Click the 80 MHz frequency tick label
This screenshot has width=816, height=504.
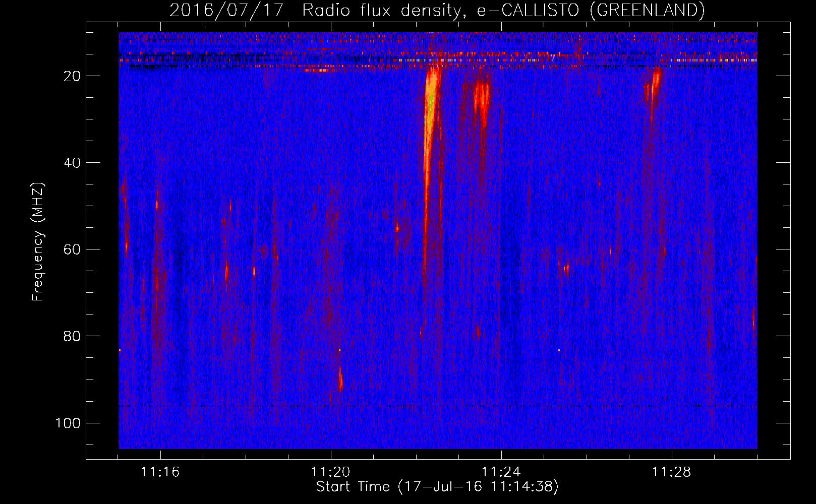(72, 336)
